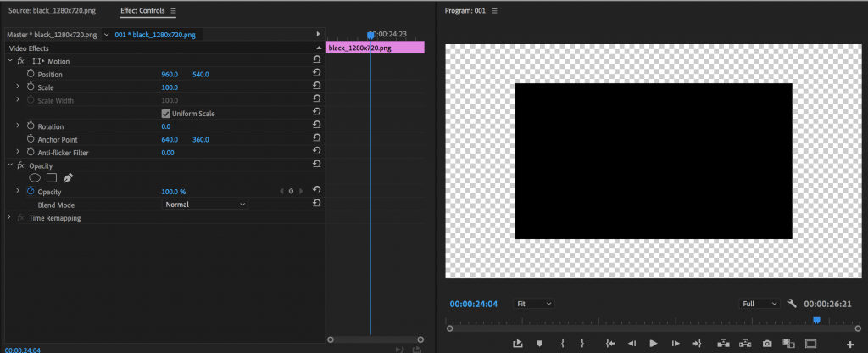
Task: Reset the Motion effect
Action: 317,60
